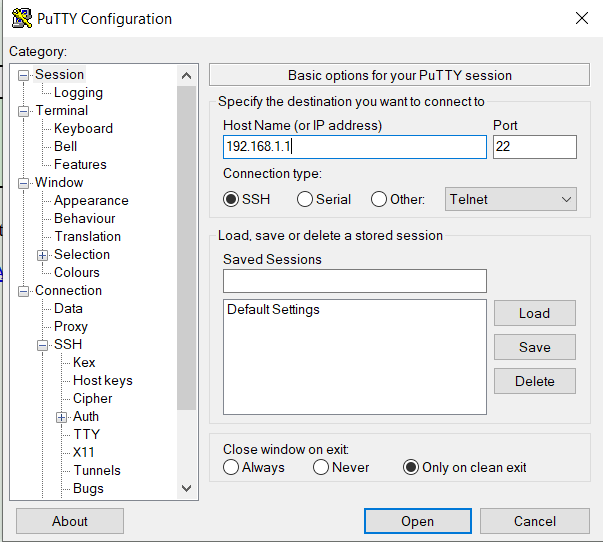Open Colours settings

click(77, 272)
